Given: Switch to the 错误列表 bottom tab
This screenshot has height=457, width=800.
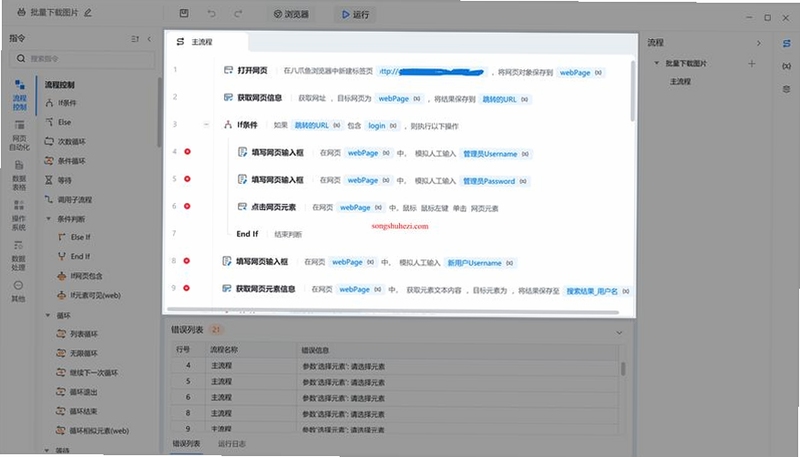Looking at the screenshot, I should (186, 444).
